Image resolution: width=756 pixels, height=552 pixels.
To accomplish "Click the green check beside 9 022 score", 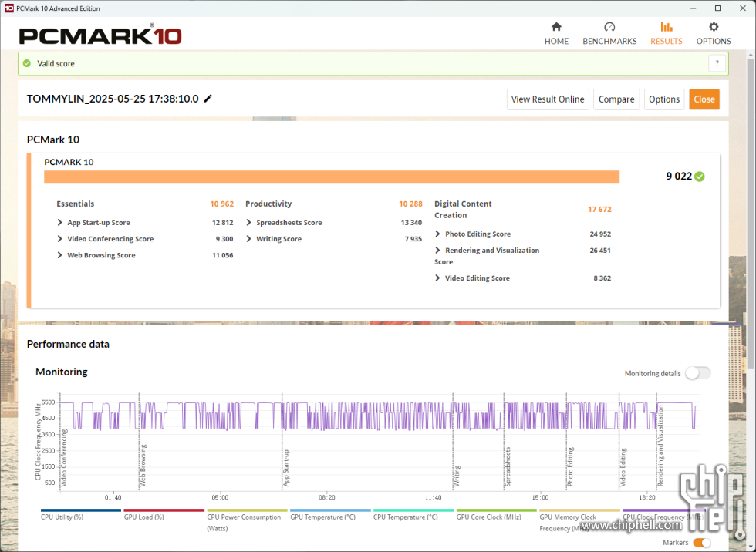I will point(700,177).
